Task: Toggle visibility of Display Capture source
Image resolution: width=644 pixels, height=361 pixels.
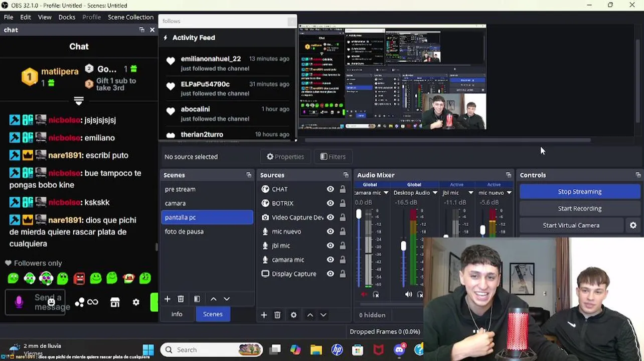Action: coord(330,274)
